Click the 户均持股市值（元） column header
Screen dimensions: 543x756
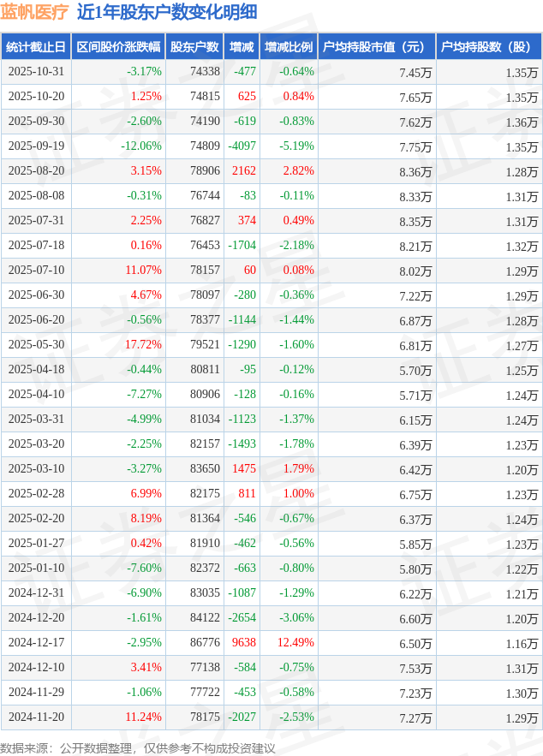(x=376, y=47)
